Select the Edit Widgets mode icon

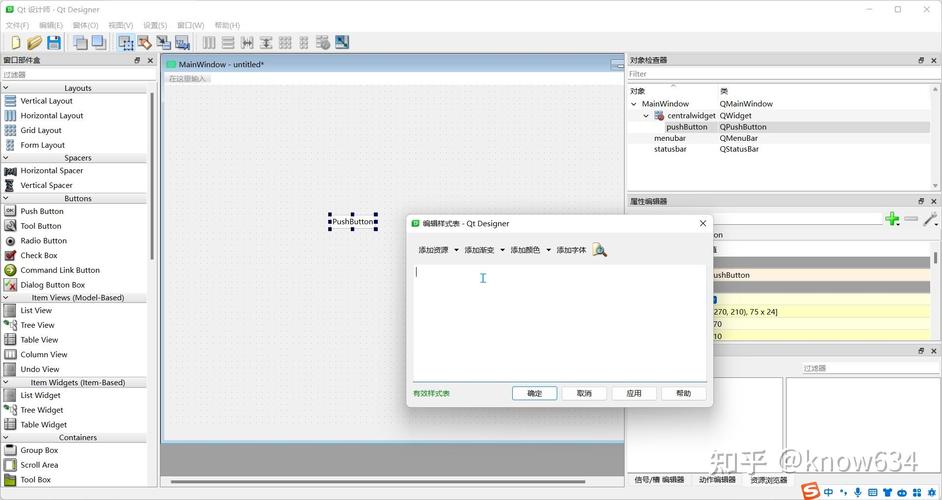(x=126, y=43)
